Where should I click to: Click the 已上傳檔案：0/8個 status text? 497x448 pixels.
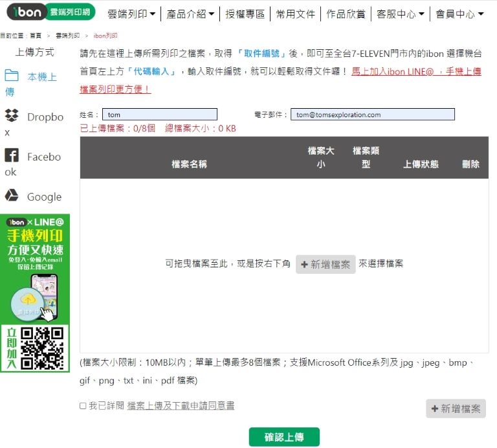click(118, 128)
